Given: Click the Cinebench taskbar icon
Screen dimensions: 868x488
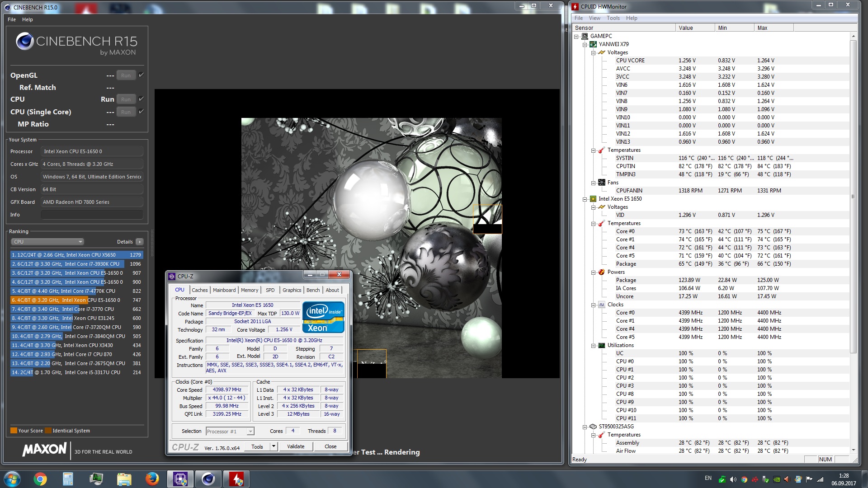Looking at the screenshot, I should point(208,479).
